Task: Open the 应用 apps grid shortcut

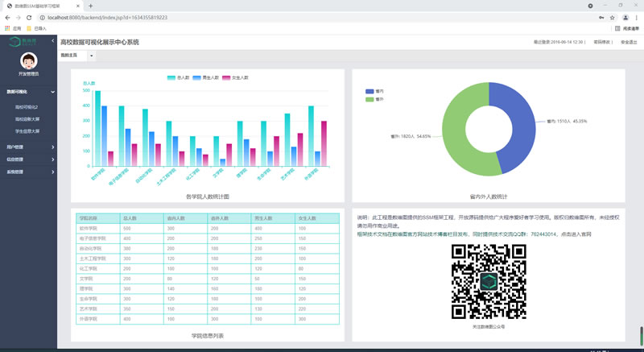Action: click(13, 28)
